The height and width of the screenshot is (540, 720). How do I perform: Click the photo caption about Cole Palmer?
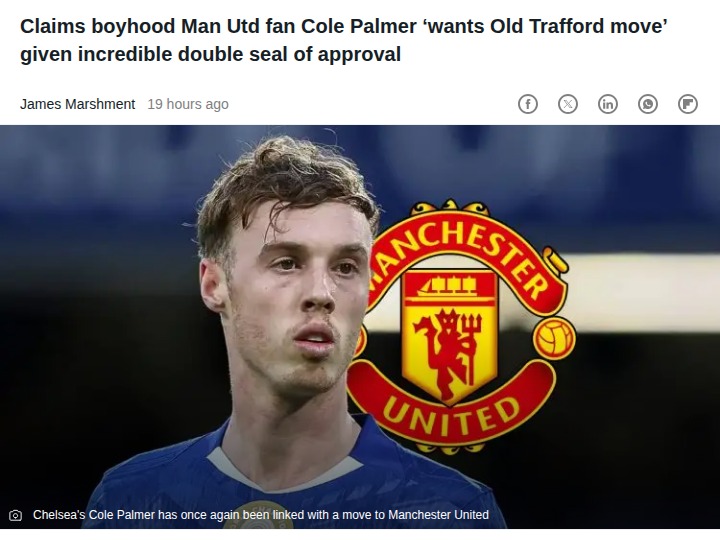click(x=261, y=515)
